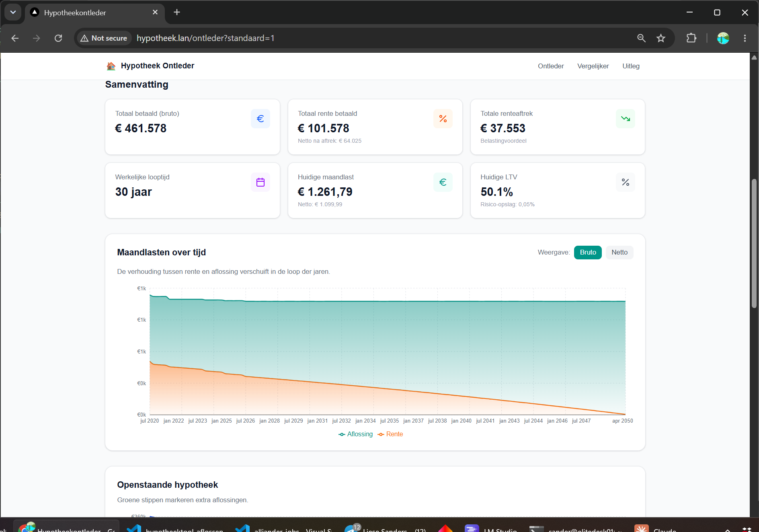Switch chart view to Netto

pyautogui.click(x=620, y=253)
